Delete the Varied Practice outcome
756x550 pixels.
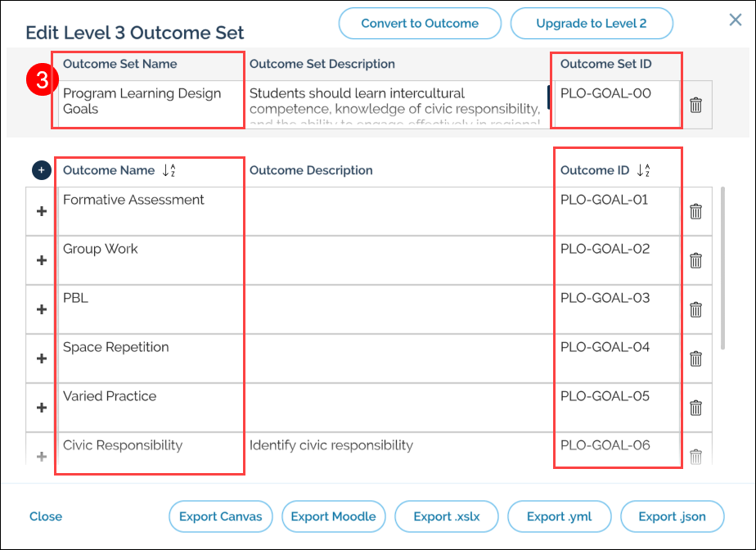[695, 408]
